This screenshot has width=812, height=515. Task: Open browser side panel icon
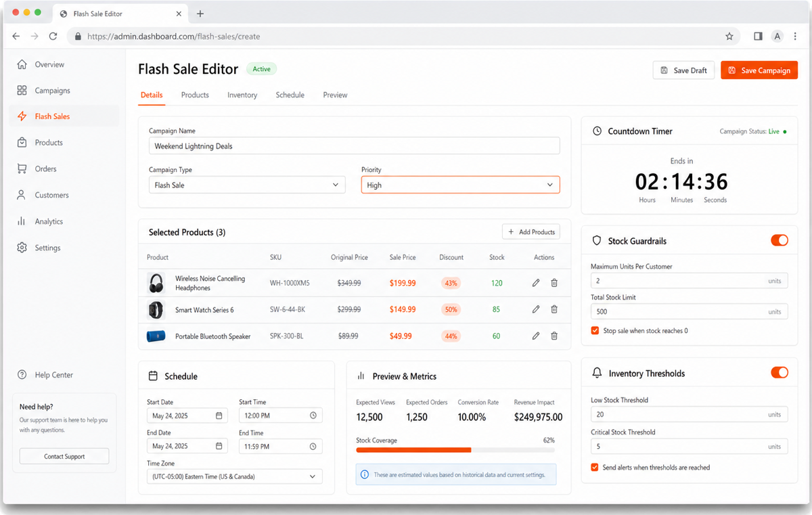758,37
